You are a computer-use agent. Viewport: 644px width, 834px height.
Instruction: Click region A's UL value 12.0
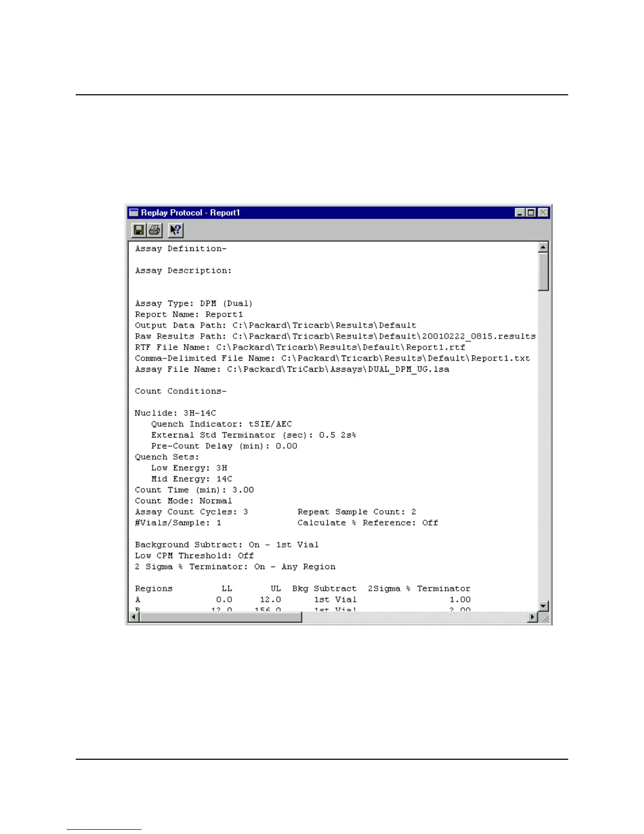[270, 600]
